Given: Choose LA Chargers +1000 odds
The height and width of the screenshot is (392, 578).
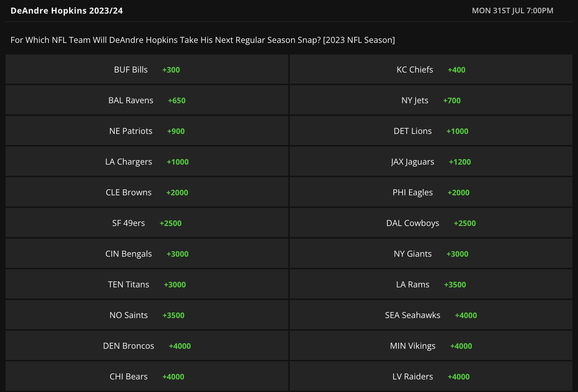Looking at the screenshot, I should point(147,161).
